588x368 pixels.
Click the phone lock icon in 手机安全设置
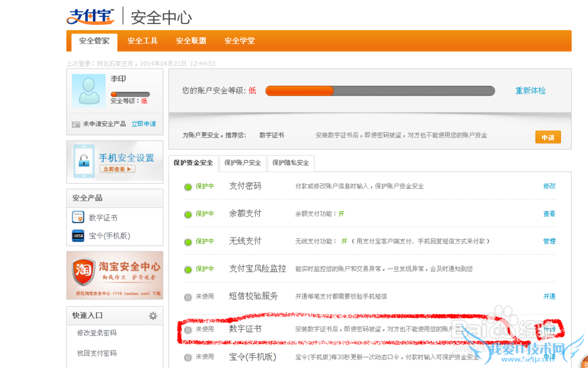click(84, 161)
